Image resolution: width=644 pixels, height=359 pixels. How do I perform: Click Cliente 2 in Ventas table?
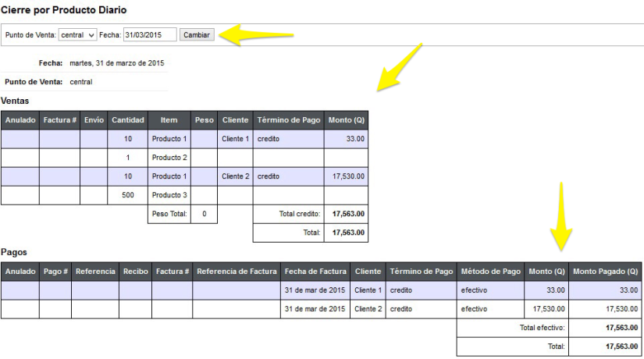[235, 176]
